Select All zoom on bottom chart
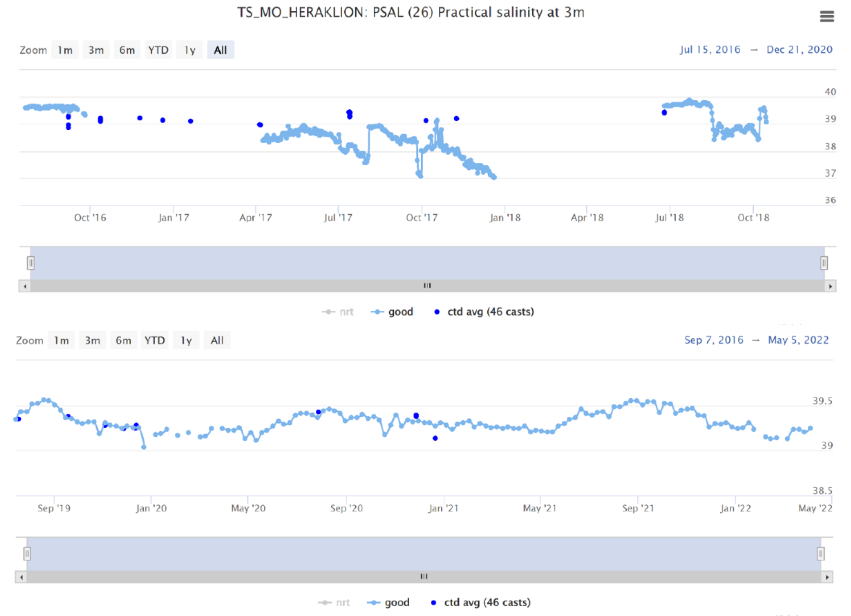 [217, 340]
